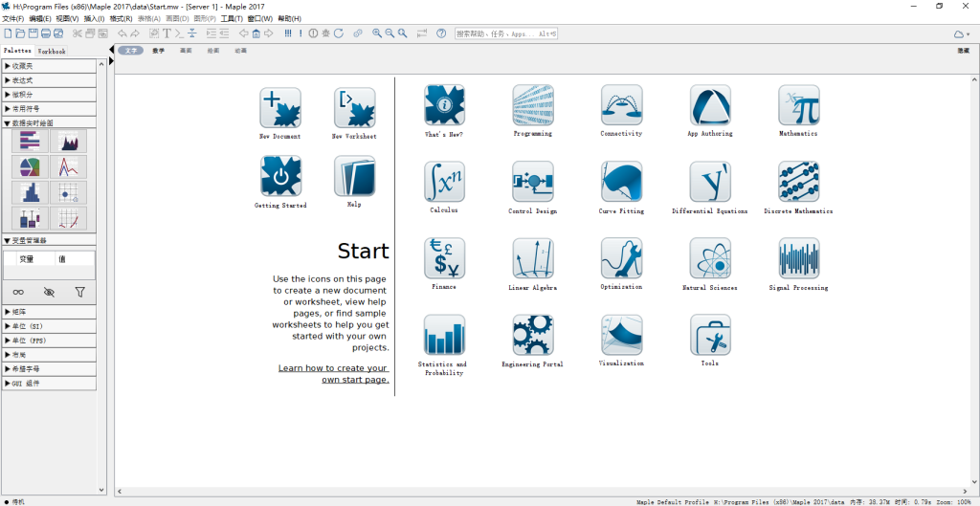Toggle the 文字 text mode button

(x=130, y=51)
